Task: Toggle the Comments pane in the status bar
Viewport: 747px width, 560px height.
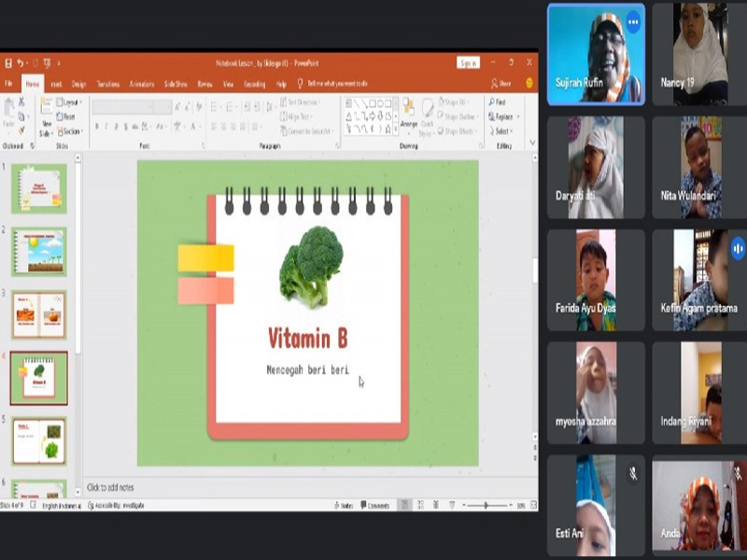Action: [375, 505]
